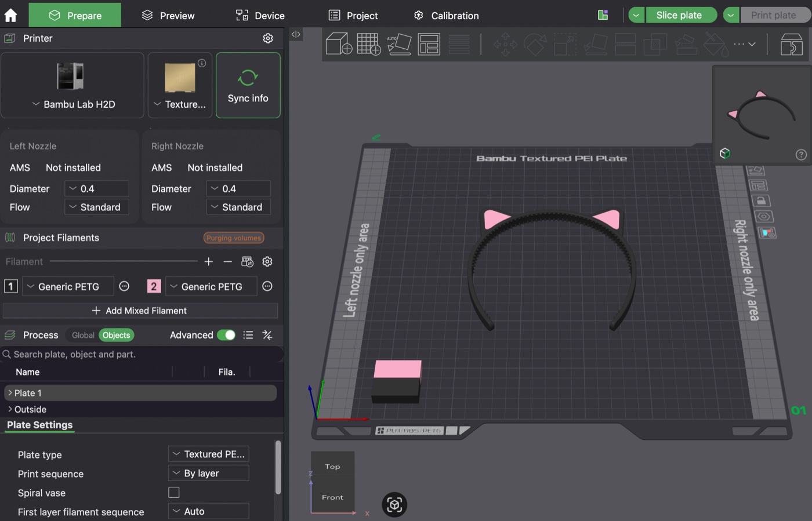The image size is (812, 521).
Task: Switch to the Preview tab
Action: [168, 16]
